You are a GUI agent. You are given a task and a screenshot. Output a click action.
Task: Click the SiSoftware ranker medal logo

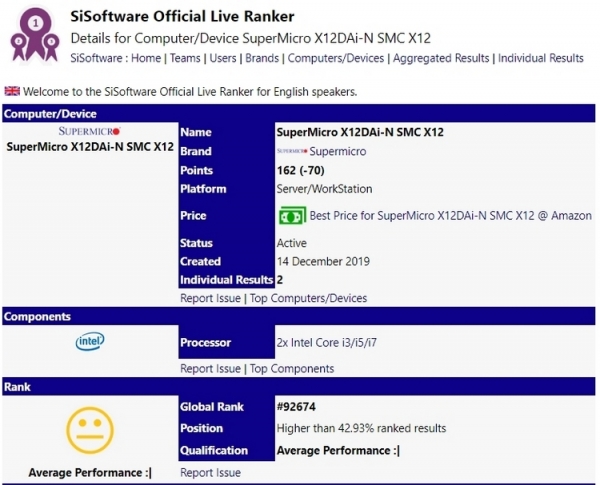pos(35,35)
